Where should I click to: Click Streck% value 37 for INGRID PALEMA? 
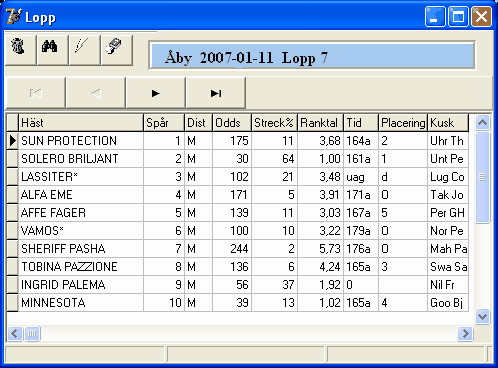coord(274,285)
